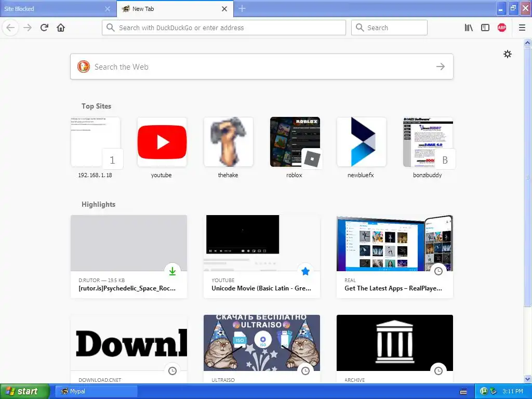
Task: Click the magnifier icon in address bar
Action: 110,28
